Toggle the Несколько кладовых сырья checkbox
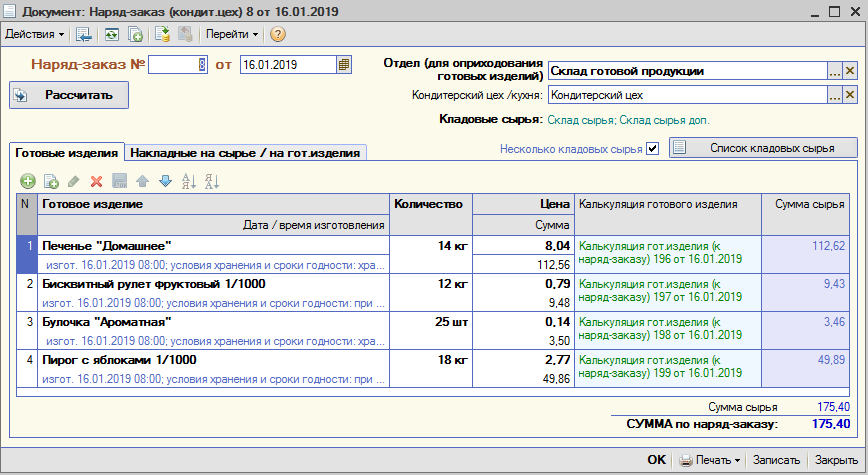Screen dimensions: 868x475 coord(653,149)
